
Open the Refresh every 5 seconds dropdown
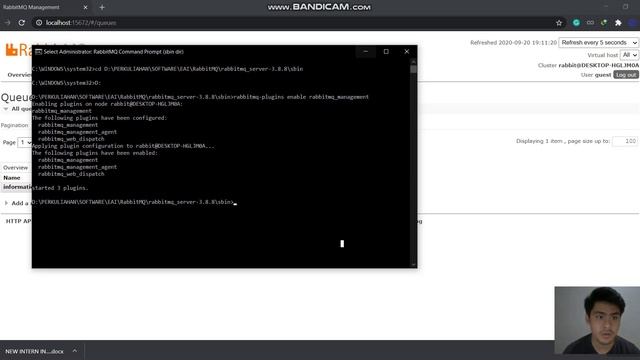598,42
